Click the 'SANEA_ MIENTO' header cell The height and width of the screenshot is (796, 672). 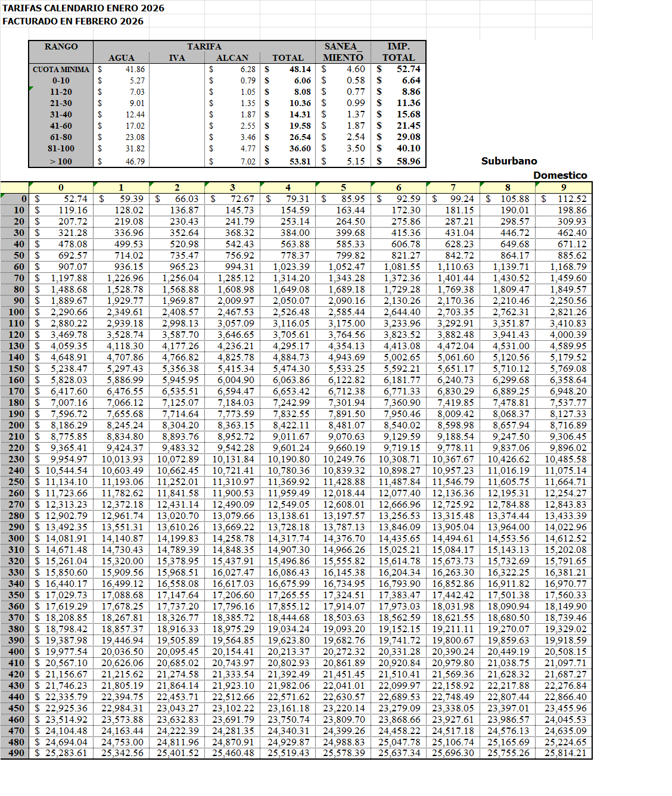click(343, 52)
